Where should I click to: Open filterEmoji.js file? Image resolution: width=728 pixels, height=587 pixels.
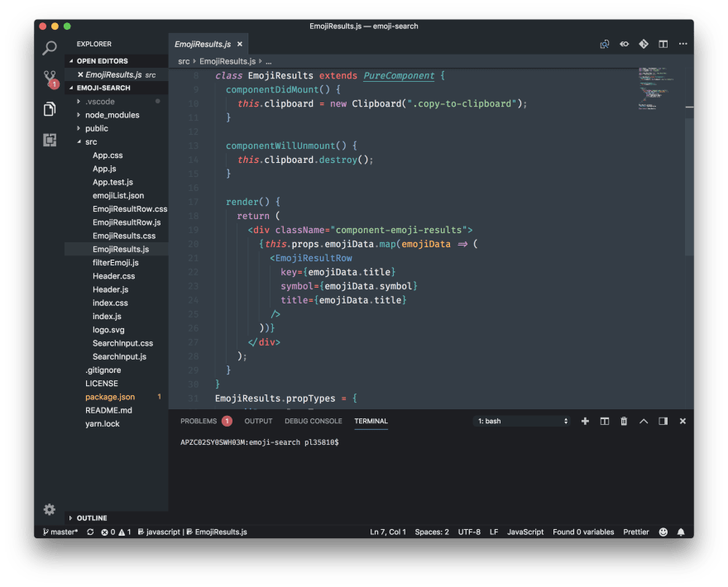coord(115,263)
